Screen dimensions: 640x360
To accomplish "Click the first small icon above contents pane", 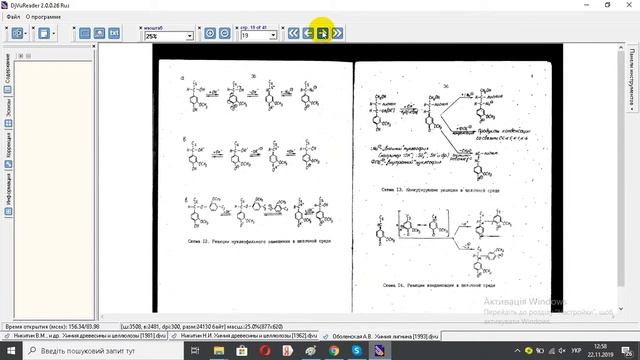I will pos(21,56).
